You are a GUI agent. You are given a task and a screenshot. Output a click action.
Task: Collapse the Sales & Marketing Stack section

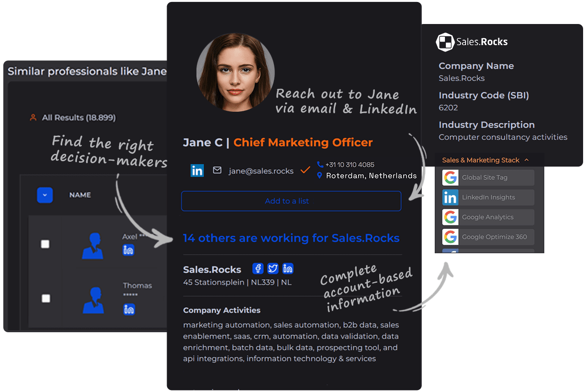(x=526, y=160)
